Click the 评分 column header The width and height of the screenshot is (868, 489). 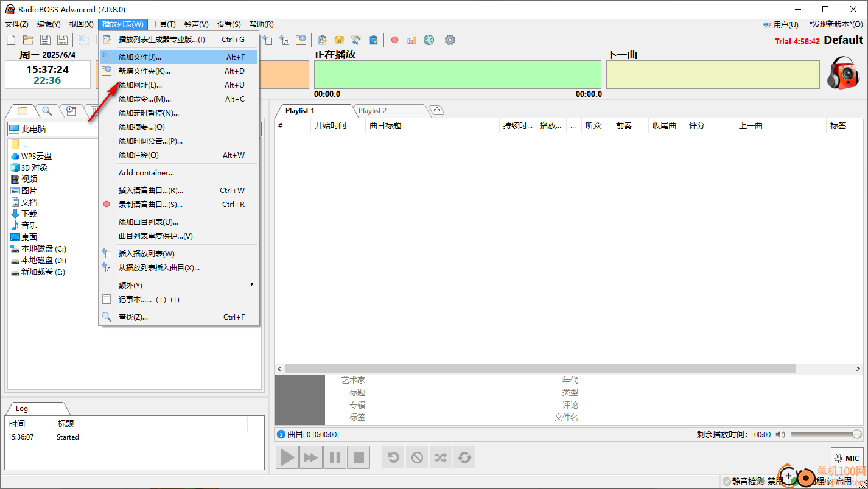point(710,126)
